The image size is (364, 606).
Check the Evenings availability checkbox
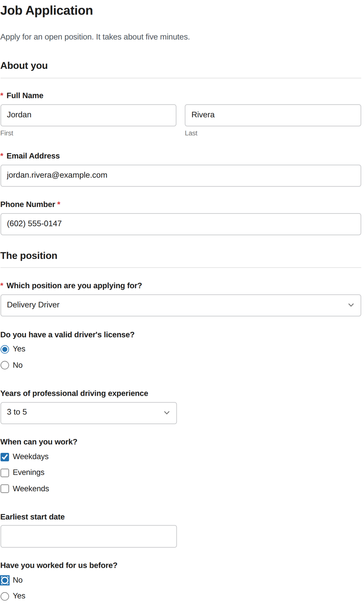[x=5, y=473]
